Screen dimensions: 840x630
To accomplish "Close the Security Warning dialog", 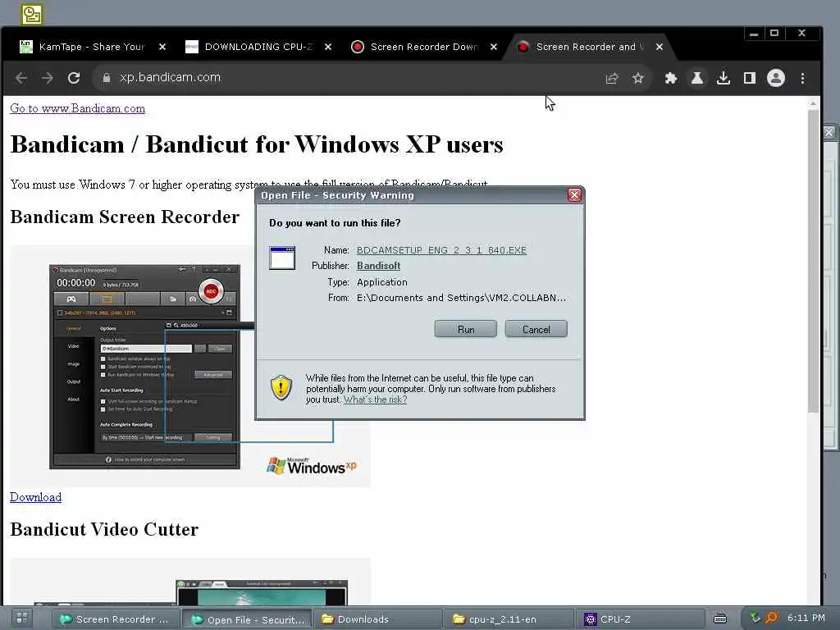I will (574, 195).
